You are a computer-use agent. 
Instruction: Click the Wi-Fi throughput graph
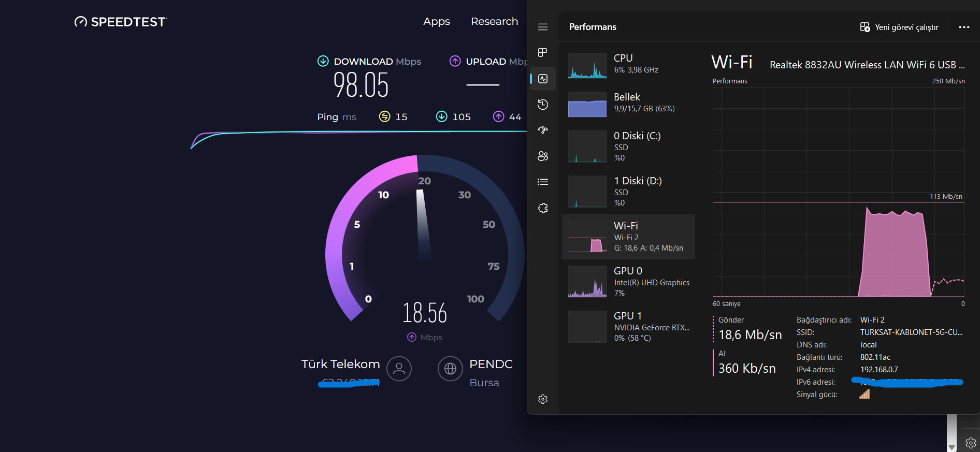tap(839, 192)
